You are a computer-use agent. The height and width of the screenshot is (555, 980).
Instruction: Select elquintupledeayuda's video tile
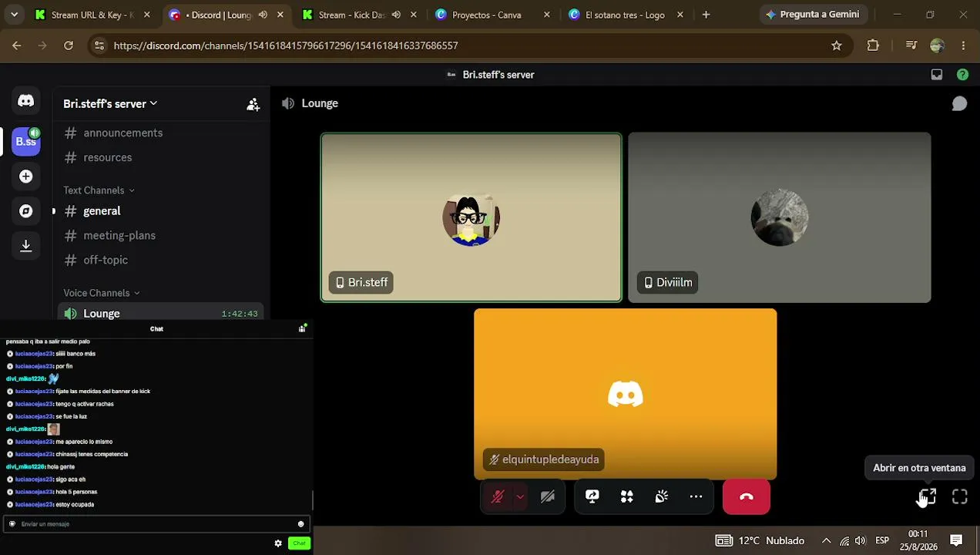(x=626, y=394)
